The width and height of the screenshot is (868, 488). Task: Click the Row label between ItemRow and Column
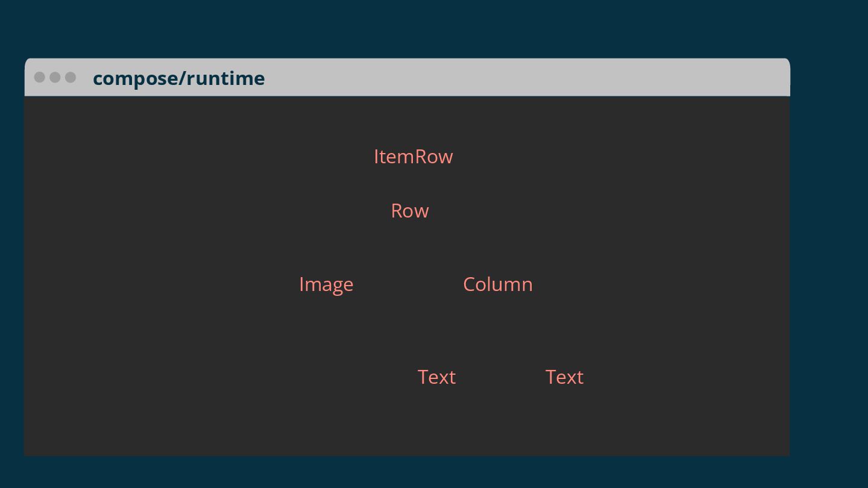coord(410,211)
